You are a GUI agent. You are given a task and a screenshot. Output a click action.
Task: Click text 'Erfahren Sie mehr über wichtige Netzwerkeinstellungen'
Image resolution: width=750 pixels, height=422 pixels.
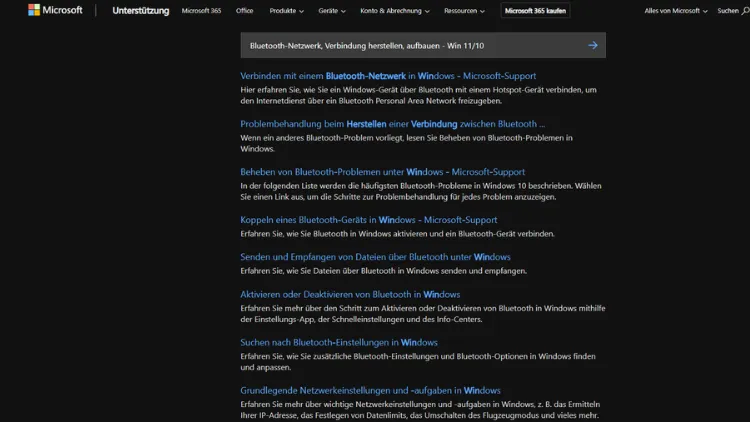tap(420, 410)
